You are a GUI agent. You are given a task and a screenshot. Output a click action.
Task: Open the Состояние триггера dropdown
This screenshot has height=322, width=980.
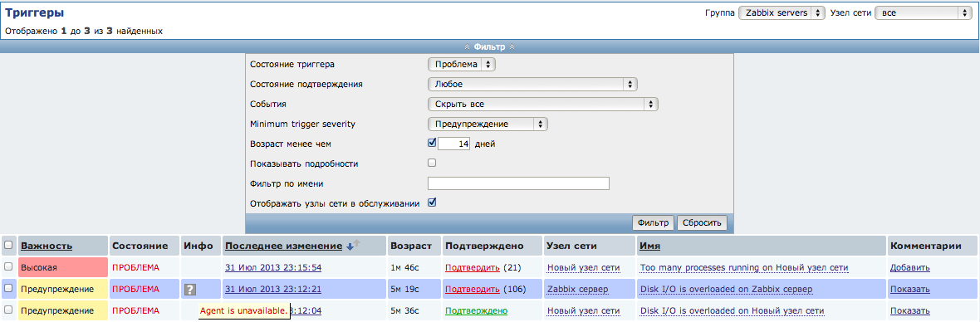(462, 64)
